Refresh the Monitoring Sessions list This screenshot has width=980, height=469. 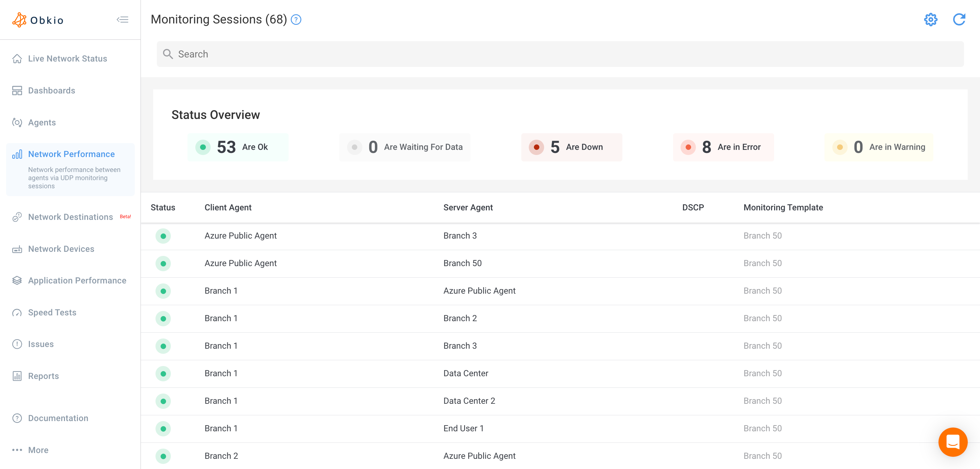click(960, 20)
